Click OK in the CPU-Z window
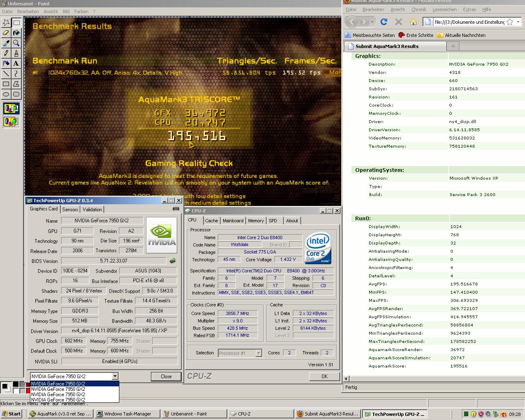This screenshot has height=420, width=525. (x=324, y=377)
